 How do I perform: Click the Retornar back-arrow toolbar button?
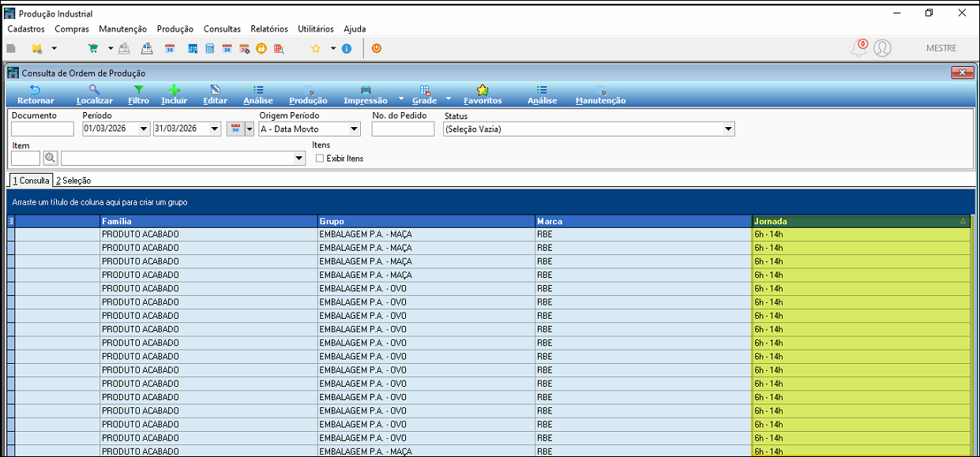pyautogui.click(x=36, y=95)
